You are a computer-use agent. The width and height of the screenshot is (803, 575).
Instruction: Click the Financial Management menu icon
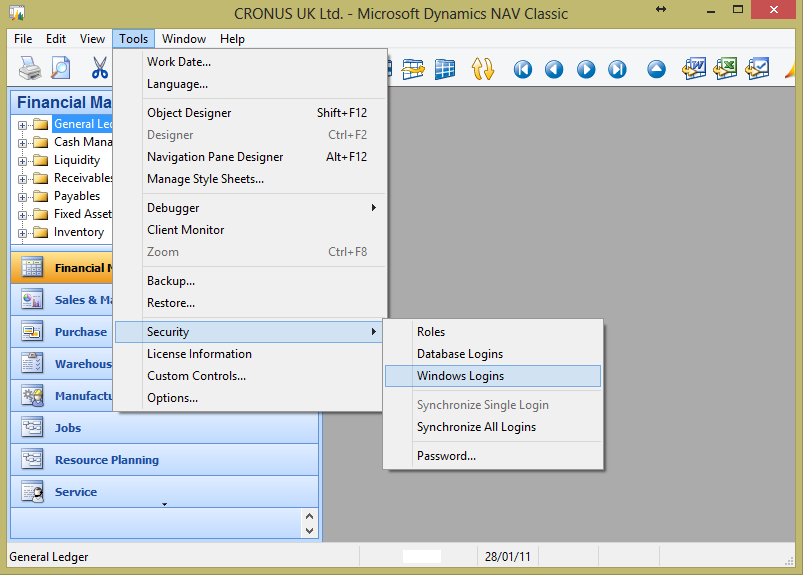32,267
